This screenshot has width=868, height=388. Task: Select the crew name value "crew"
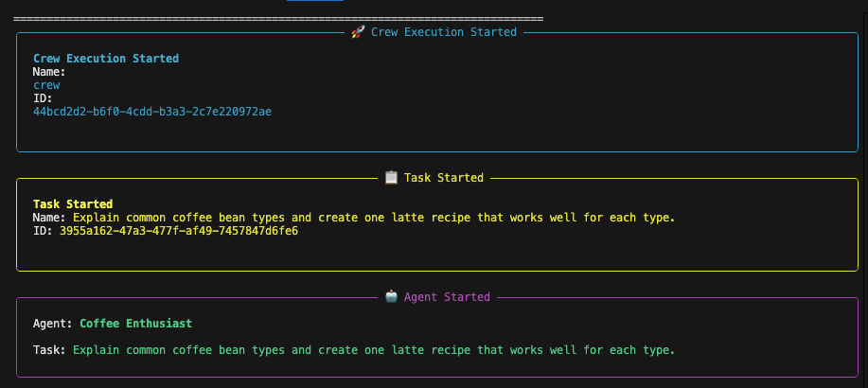(46, 85)
